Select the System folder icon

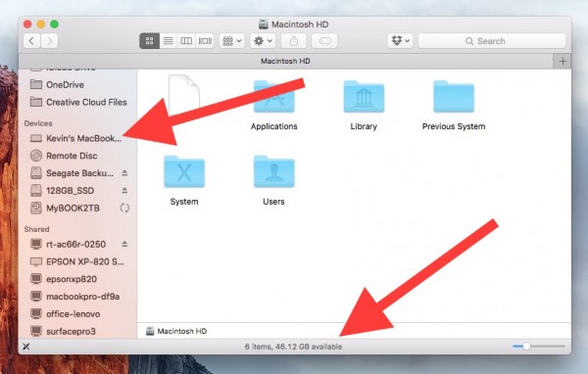(x=184, y=171)
